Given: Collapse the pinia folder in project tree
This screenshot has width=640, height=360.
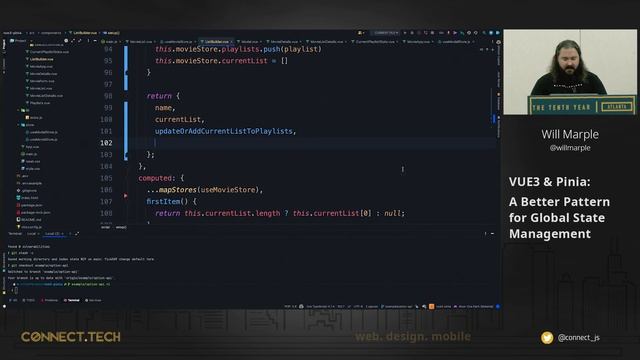Looking at the screenshot, I should point(18,125).
